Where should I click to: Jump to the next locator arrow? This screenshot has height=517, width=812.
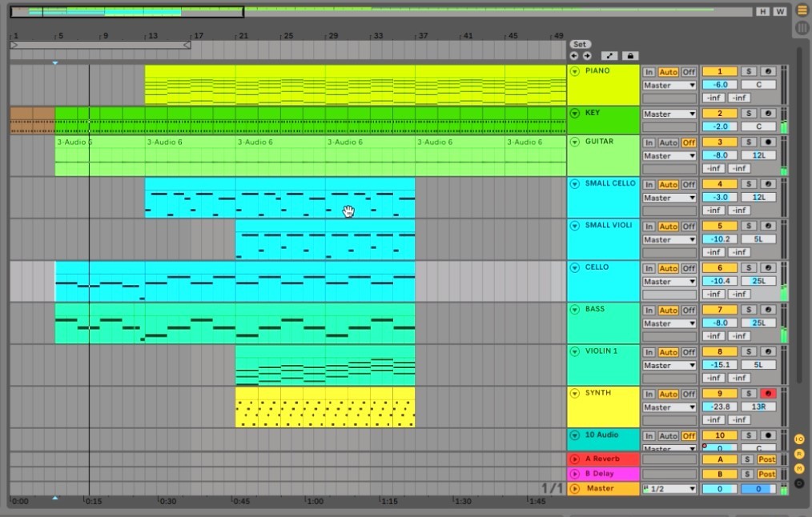(587, 56)
